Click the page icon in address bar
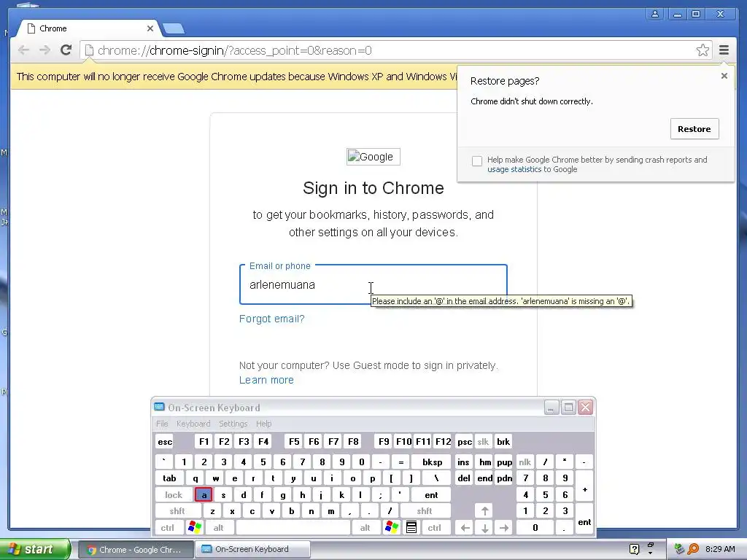The width and height of the screenshot is (747, 560). (x=88, y=50)
